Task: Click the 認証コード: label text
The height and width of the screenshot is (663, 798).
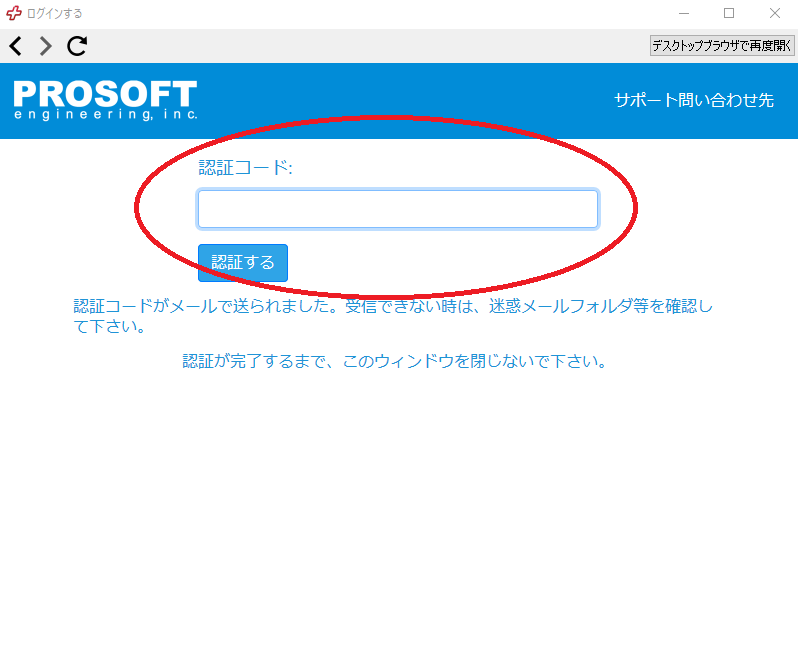Action: tap(245, 168)
